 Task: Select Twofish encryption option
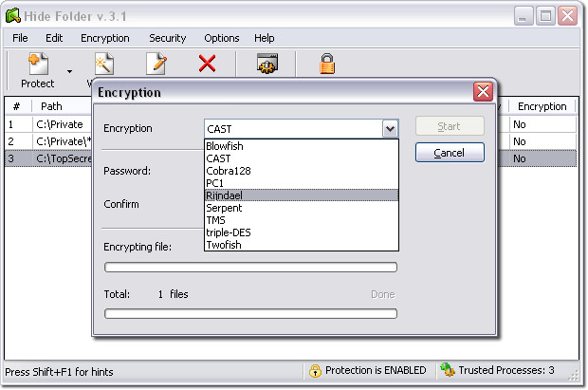point(302,245)
